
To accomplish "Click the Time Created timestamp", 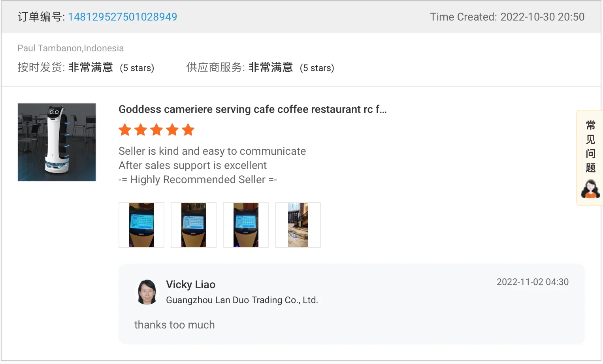I will tap(507, 17).
